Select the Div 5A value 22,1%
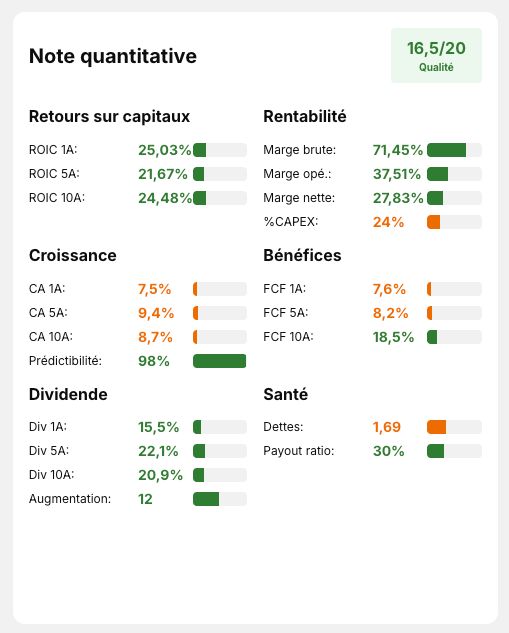The height and width of the screenshot is (633, 509). (x=158, y=451)
